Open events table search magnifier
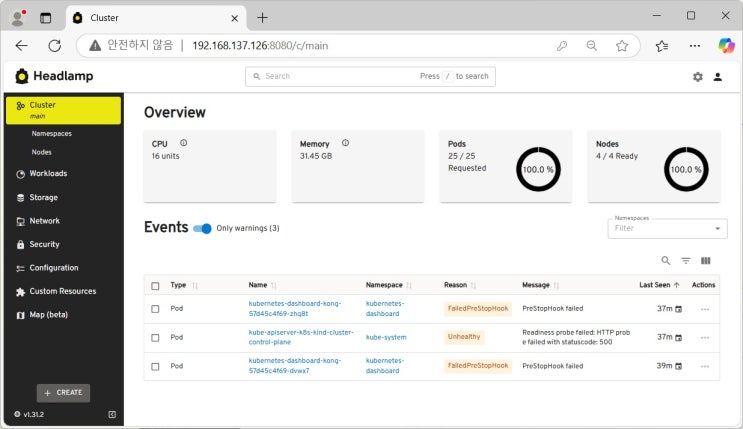The height and width of the screenshot is (429, 743). pos(666,261)
